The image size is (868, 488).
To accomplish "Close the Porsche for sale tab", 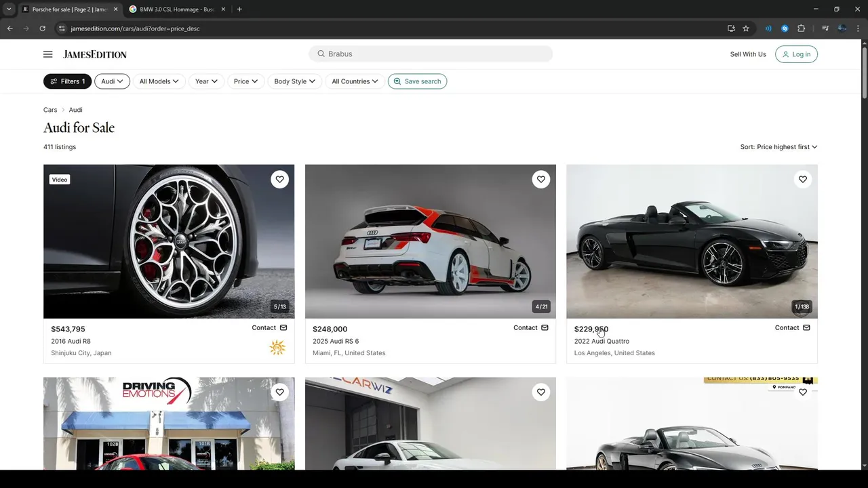I will point(115,9).
